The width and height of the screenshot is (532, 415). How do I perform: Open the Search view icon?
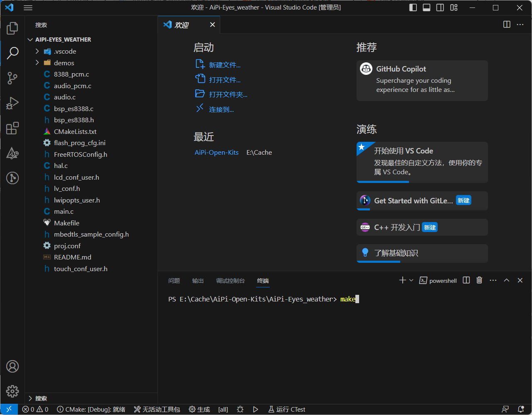(12, 53)
